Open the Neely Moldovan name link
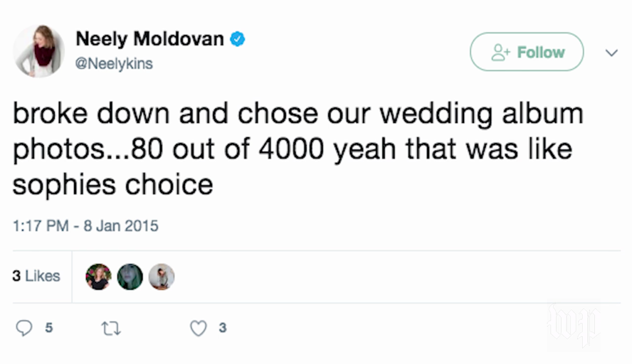632x364 pixels. 150,39
